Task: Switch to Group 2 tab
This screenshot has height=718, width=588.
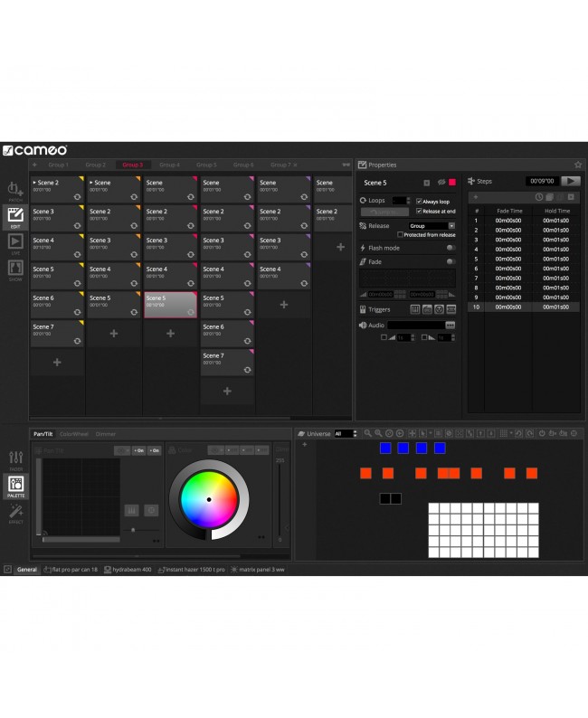Action: (x=95, y=165)
